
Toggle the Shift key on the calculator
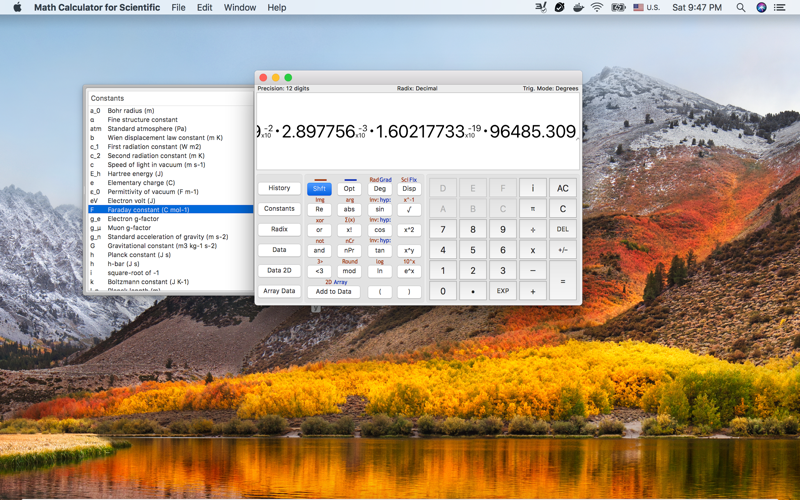tap(319, 189)
